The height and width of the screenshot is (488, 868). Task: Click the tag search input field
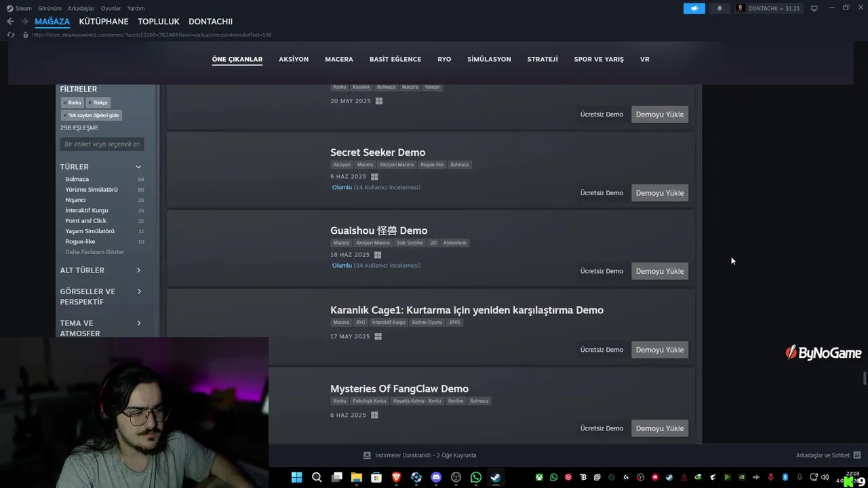pos(102,144)
